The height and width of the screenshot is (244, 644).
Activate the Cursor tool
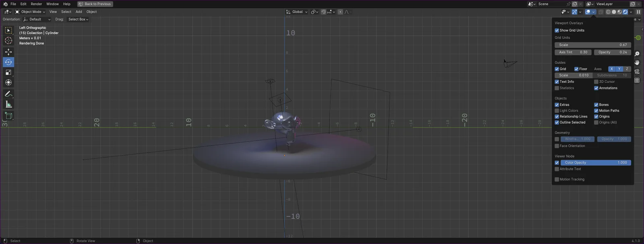[x=8, y=41]
